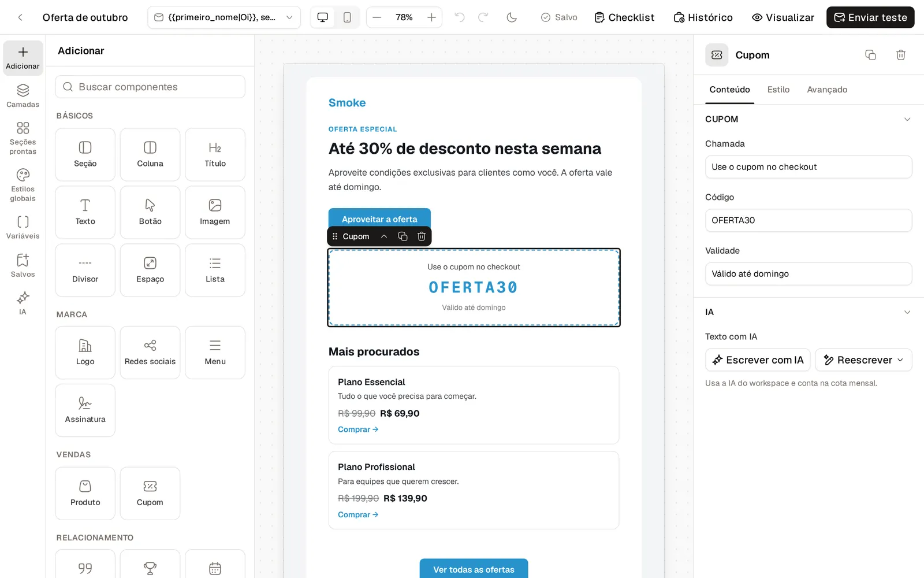924x578 pixels.
Task: Add a Seção component
Action: [x=85, y=154]
